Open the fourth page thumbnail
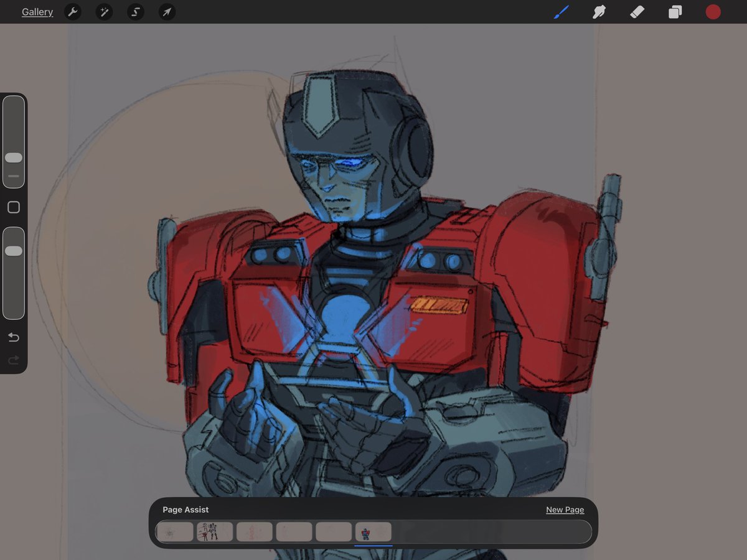The height and width of the screenshot is (560, 747). [x=294, y=531]
